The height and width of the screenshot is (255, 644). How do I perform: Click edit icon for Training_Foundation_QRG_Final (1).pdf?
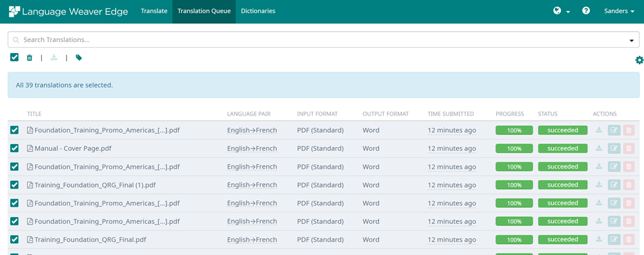coord(614,185)
